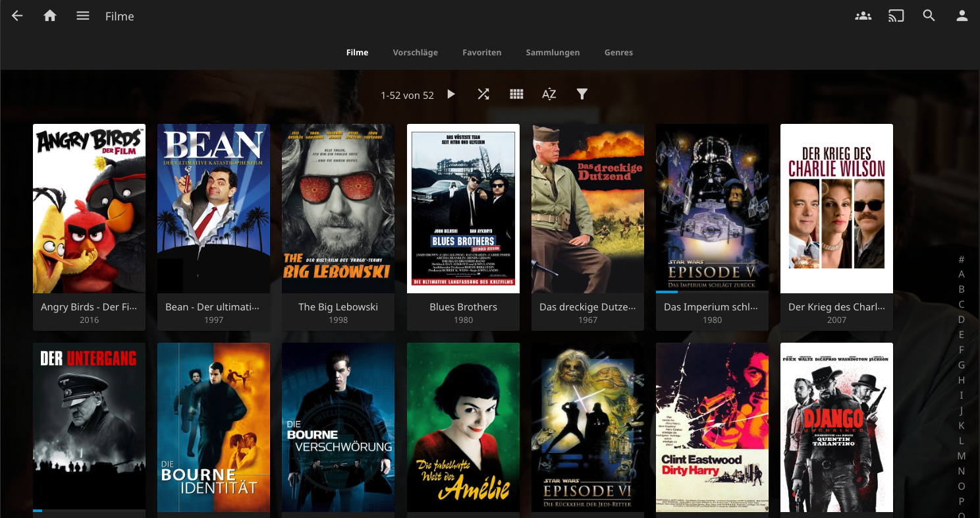The height and width of the screenshot is (518, 980).
Task: Jump to letter E in alphabet picker
Action: (x=962, y=335)
